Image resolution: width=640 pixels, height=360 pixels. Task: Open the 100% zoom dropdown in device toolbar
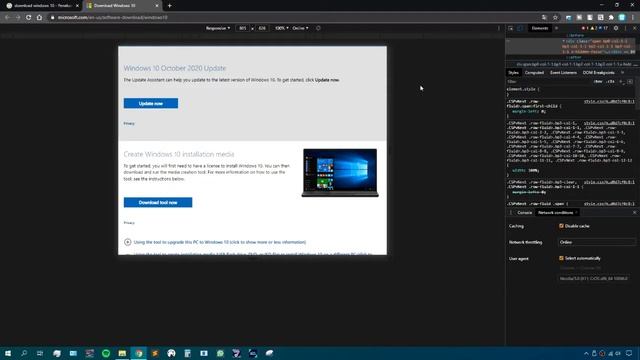(x=281, y=28)
